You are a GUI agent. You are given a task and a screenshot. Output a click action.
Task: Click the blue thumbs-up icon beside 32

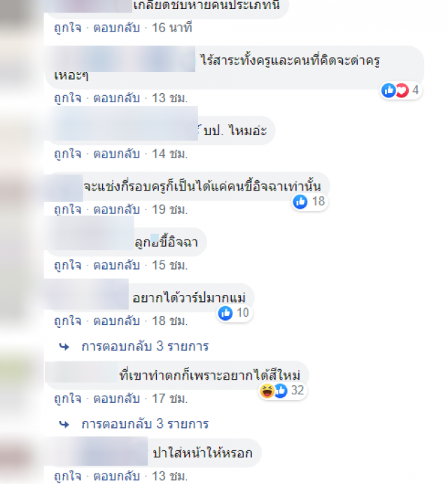pyautogui.click(x=281, y=390)
